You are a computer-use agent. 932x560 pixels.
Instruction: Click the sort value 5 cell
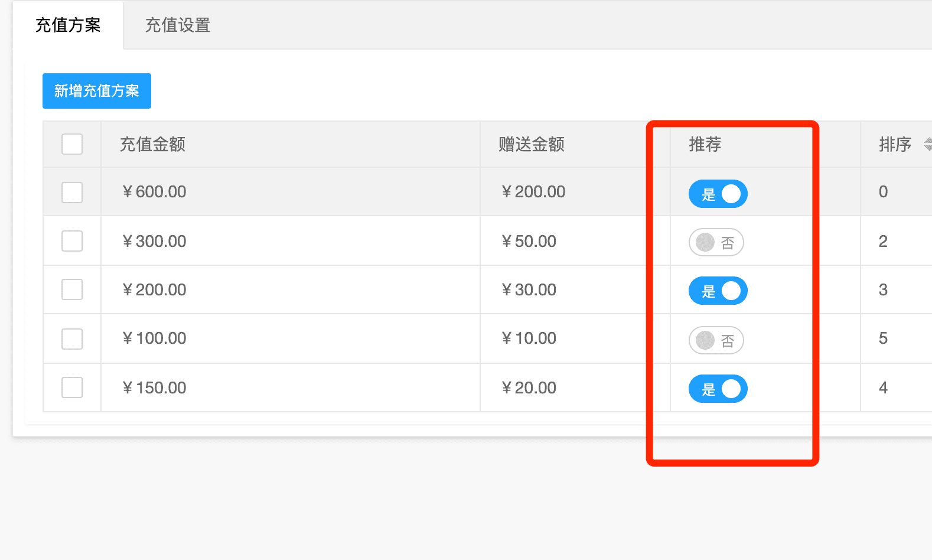coord(883,338)
